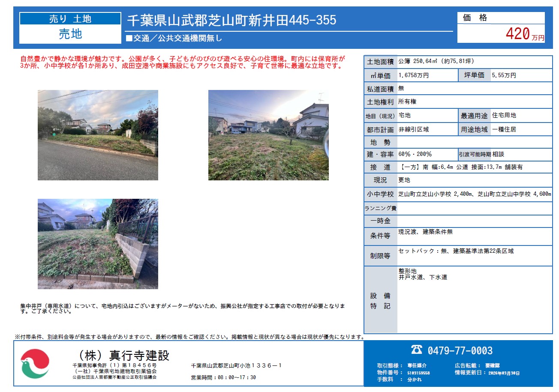Click the 用途地域 cell label

(x=475, y=129)
